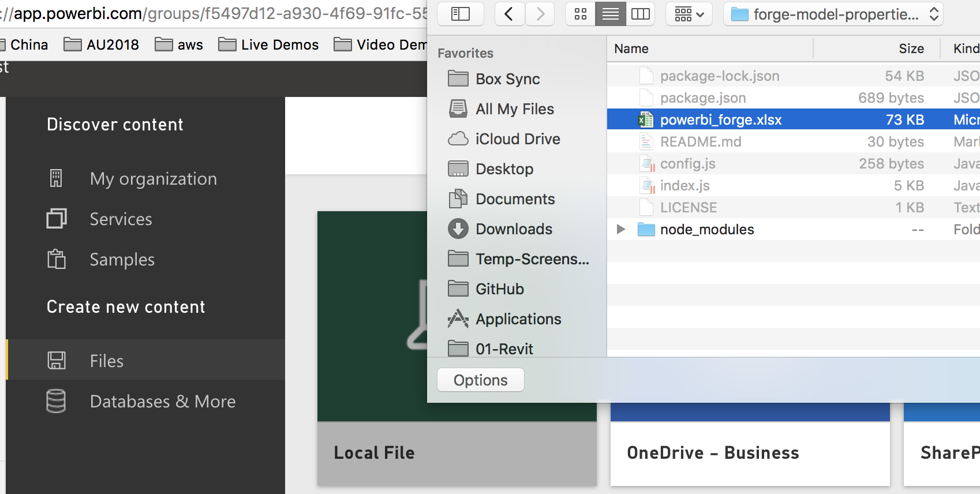
Task: Open the China bookmarks folder
Action: coord(24,44)
